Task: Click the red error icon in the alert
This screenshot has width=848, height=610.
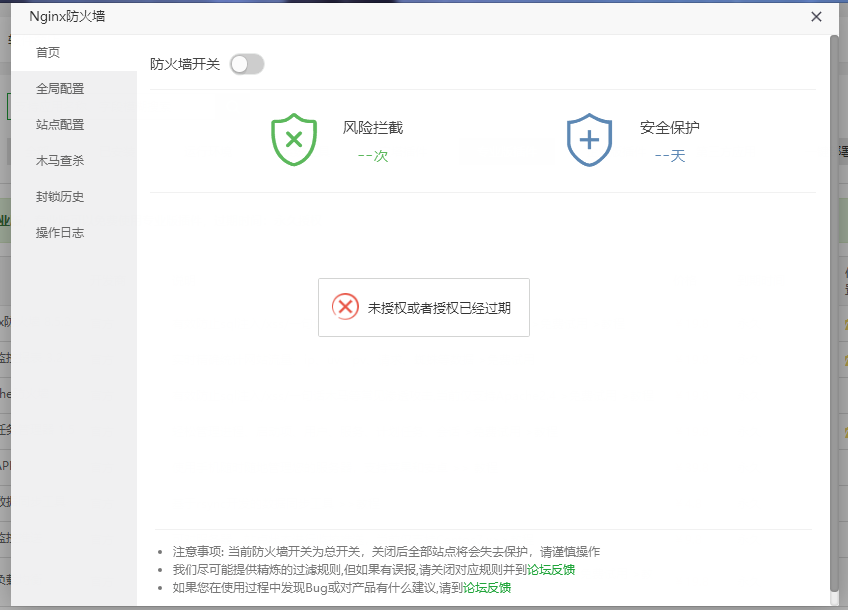Action: (346, 307)
